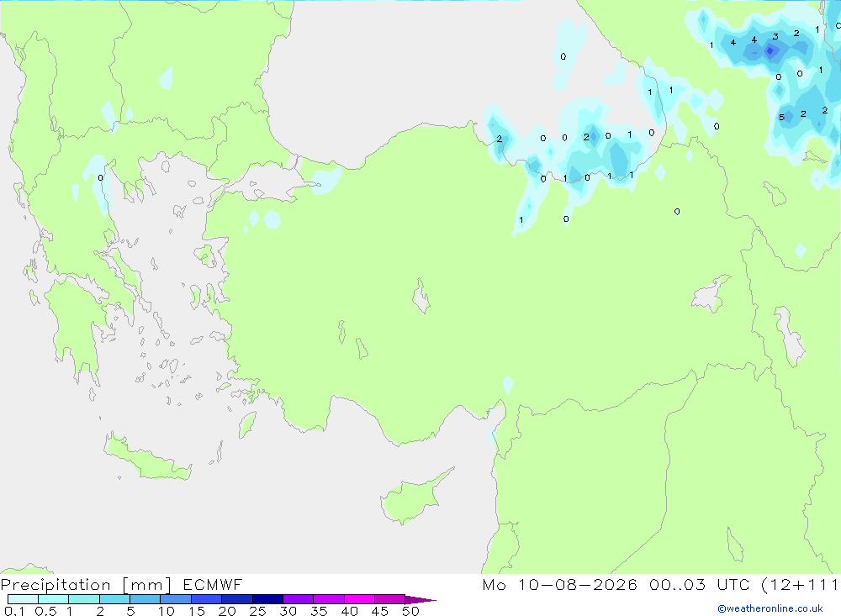Viewport: 841px width, 616px height.
Task: Select the lightest cyan 0.1–0.5 legend swatch
Action: (x=23, y=599)
